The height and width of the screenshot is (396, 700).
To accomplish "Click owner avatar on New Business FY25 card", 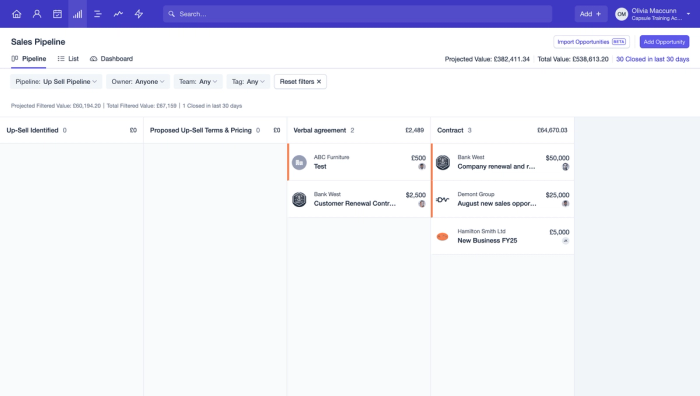I will point(566,241).
